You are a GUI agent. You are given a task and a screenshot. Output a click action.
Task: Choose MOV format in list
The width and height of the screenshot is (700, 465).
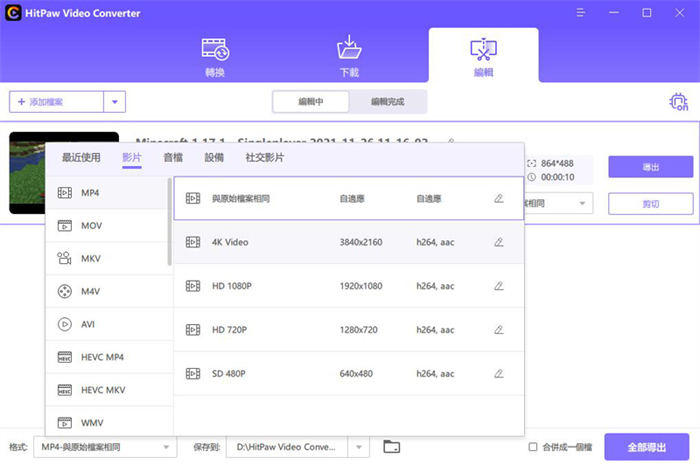point(107,226)
